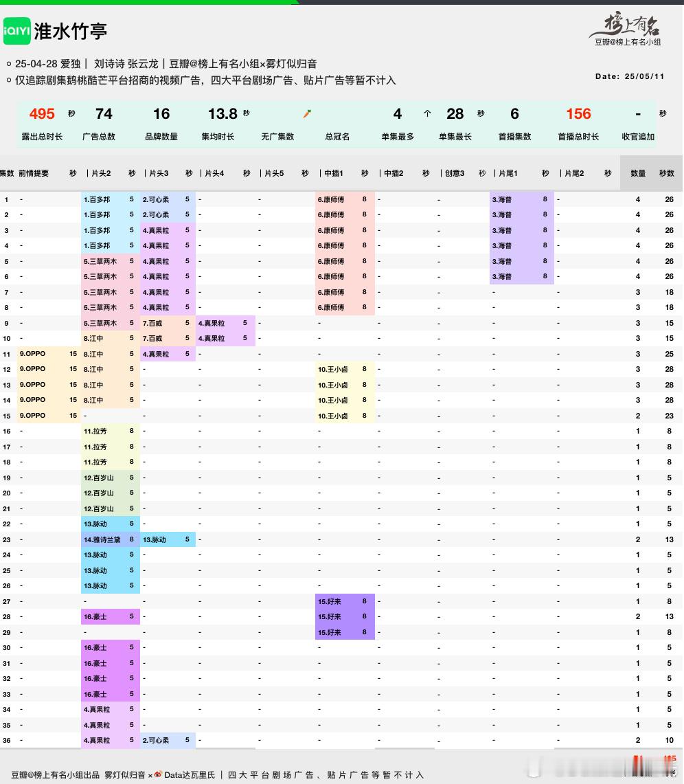This screenshot has width=684, height=784.
Task: Click the 片尾2 column header
Action: [575, 173]
